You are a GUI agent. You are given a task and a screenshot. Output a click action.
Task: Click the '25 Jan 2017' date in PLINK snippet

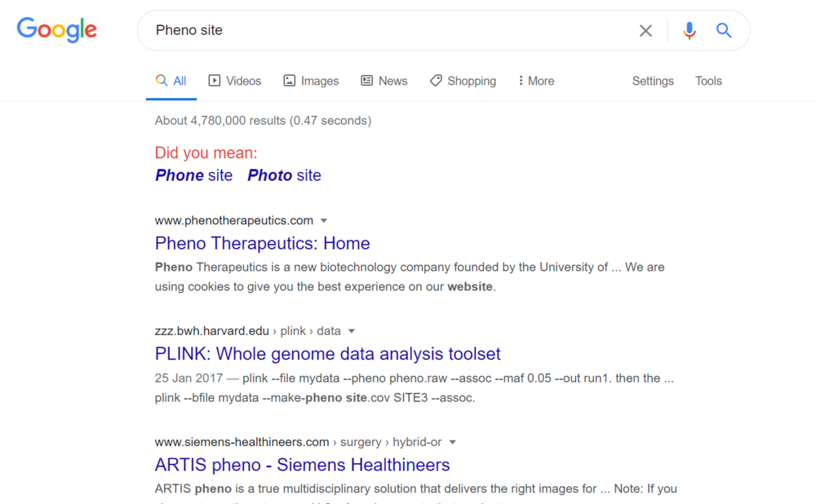(188, 378)
